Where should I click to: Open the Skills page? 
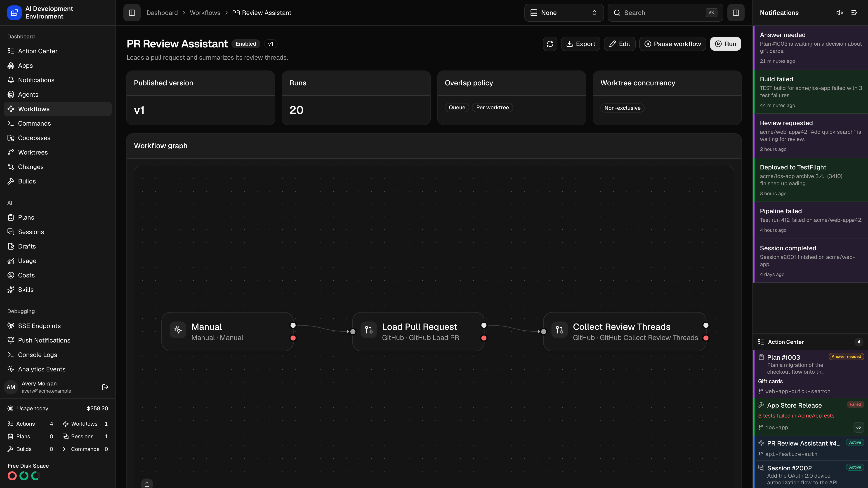click(x=58, y=290)
